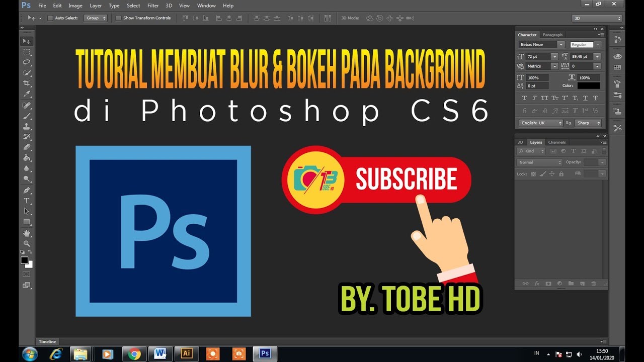
Task: Open the Layer menu
Action: point(96,6)
